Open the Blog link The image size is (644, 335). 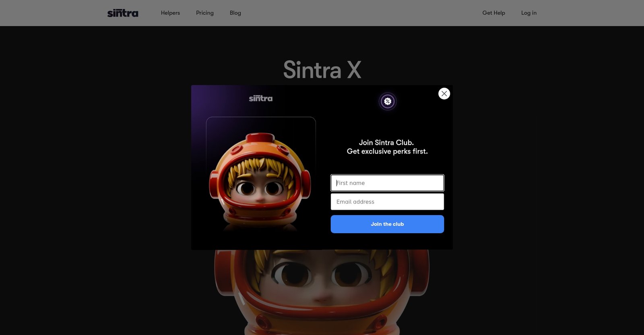(x=235, y=13)
